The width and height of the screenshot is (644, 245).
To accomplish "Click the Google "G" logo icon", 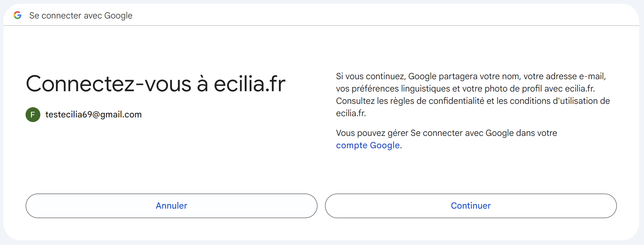I will coord(18,15).
